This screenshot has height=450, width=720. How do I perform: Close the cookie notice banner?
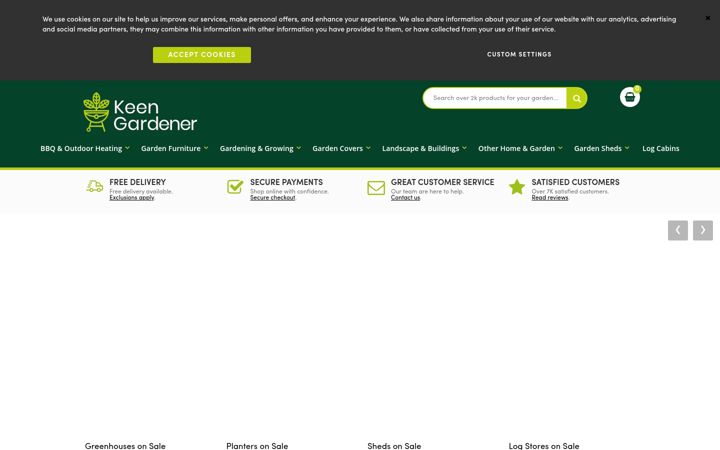coord(708,18)
